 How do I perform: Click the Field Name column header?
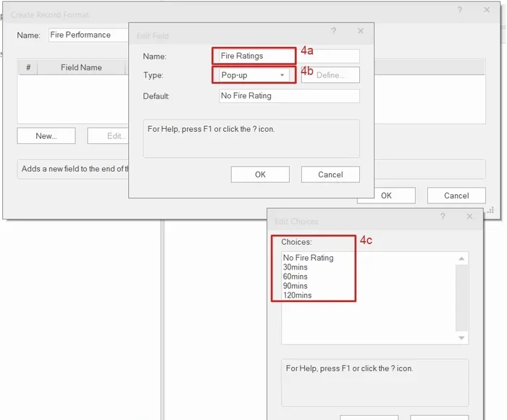coord(81,67)
